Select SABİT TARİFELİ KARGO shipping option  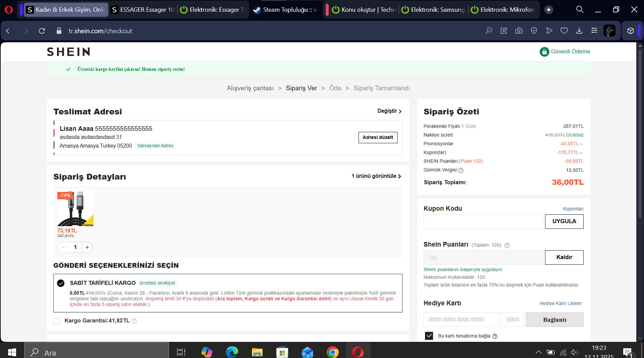point(61,283)
